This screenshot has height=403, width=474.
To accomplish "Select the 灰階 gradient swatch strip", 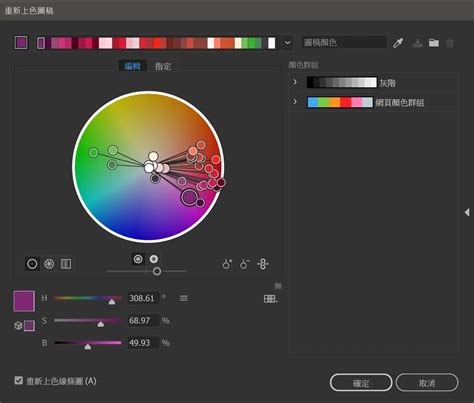I will pyautogui.click(x=342, y=82).
